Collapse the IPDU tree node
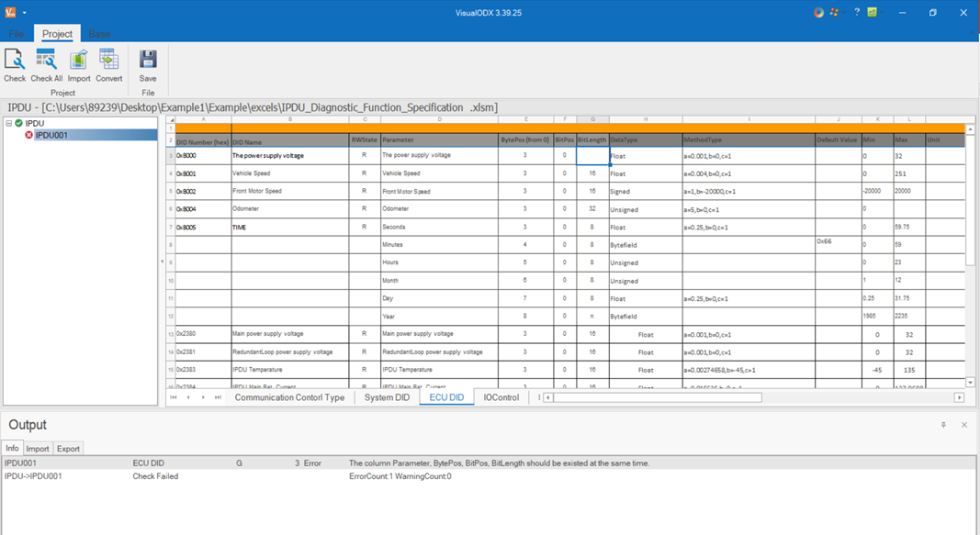980x535 pixels. click(9, 123)
